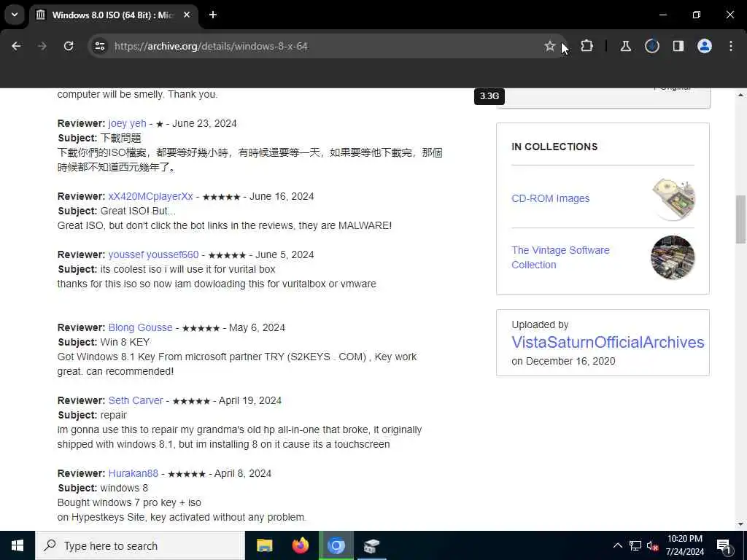This screenshot has height=560, width=747.
Task: Open the network status tray icon
Action: click(x=635, y=545)
